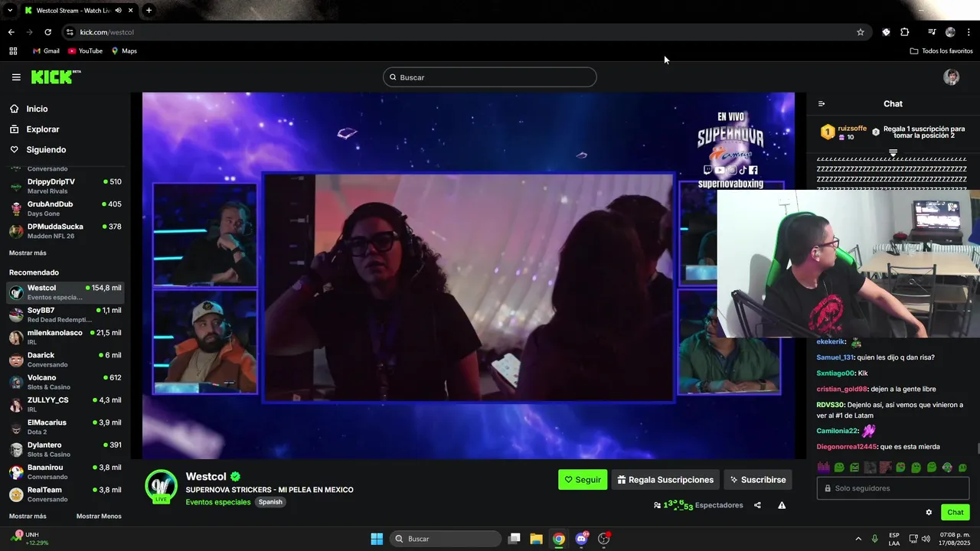Go to Inicio in the sidebar
Screen dimensions: 980x551
pos(28,109)
